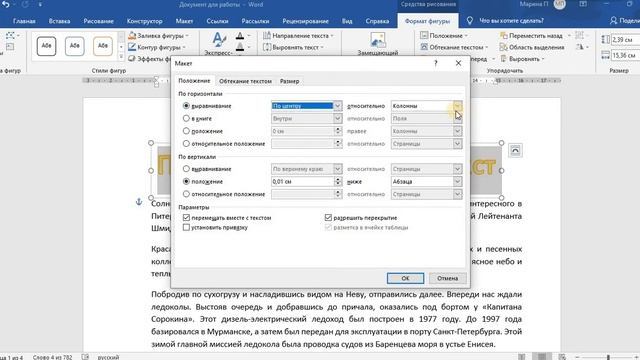Select vertical положение radio button
The width and height of the screenshot is (640, 360).
186,181
